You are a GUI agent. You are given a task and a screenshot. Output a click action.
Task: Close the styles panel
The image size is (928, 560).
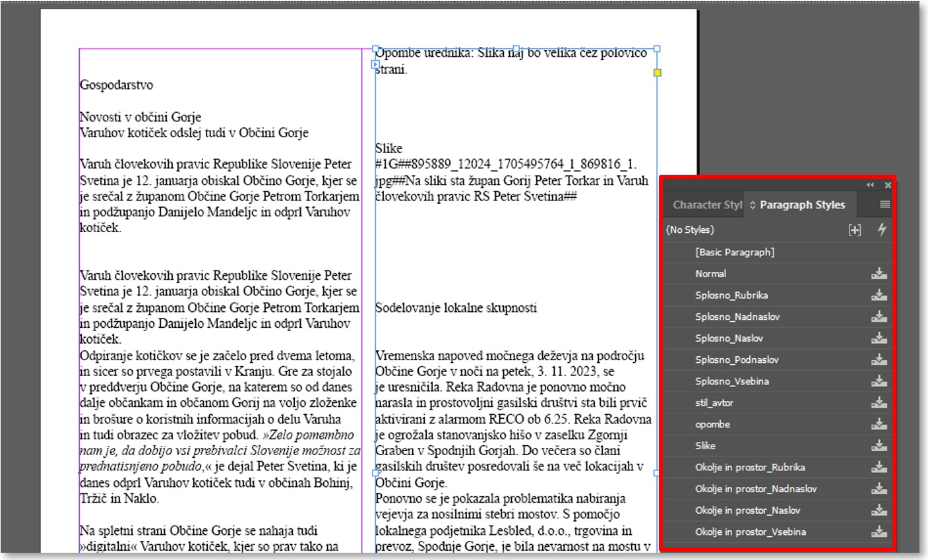(888, 185)
